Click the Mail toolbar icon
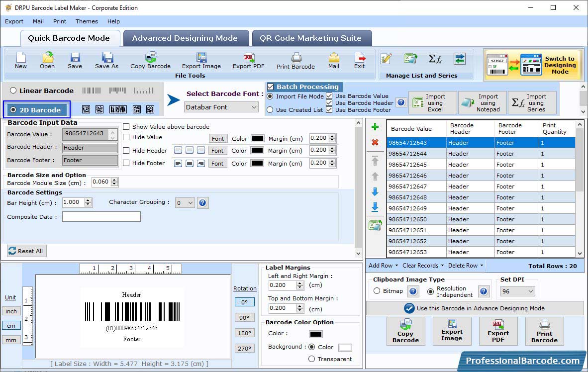The width and height of the screenshot is (588, 372). 334,61
